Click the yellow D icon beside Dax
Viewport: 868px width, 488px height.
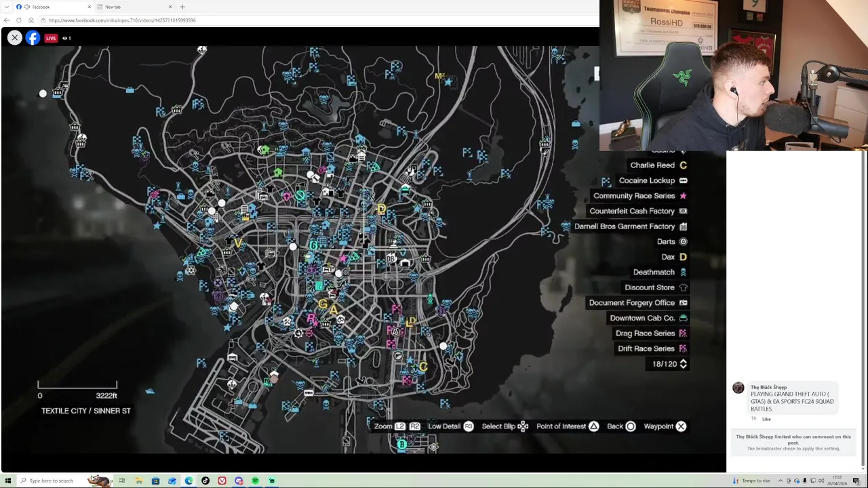(x=683, y=257)
